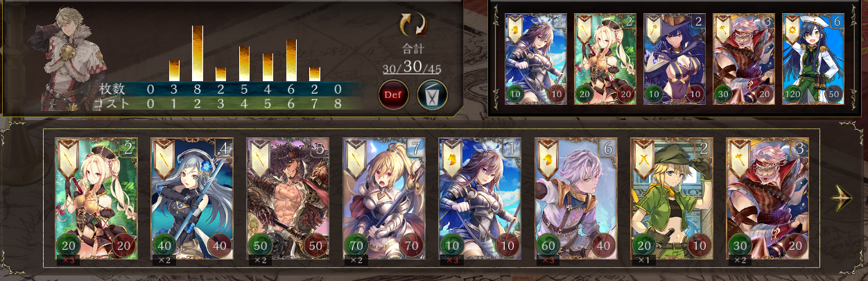
Task: Pick top-row pirate card with cost 3
Action: coord(744,59)
